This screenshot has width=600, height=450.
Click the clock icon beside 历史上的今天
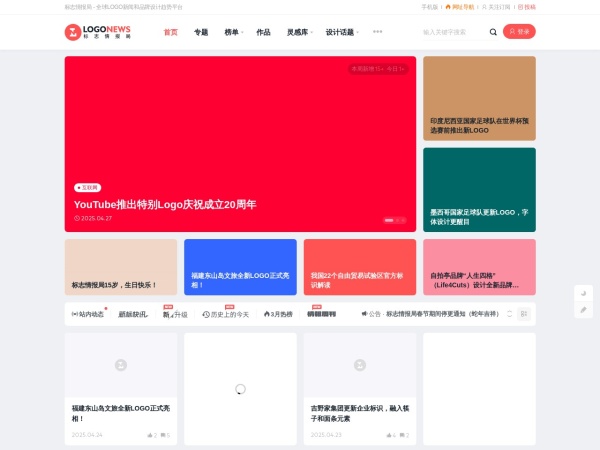point(206,315)
